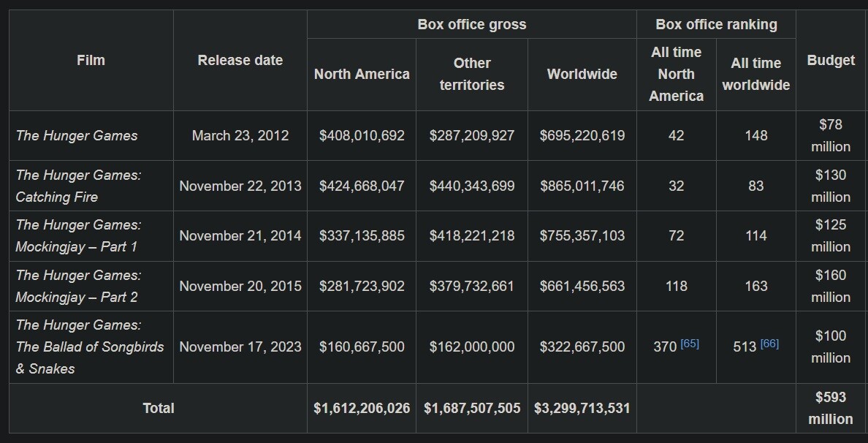The image size is (868, 443).
Task: Open The Ballad of Songbirds & Snakes title
Action: tap(89, 347)
